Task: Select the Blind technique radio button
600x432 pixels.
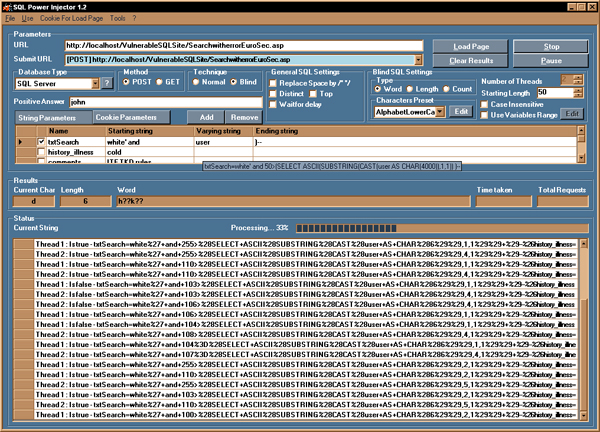Action: tap(233, 82)
